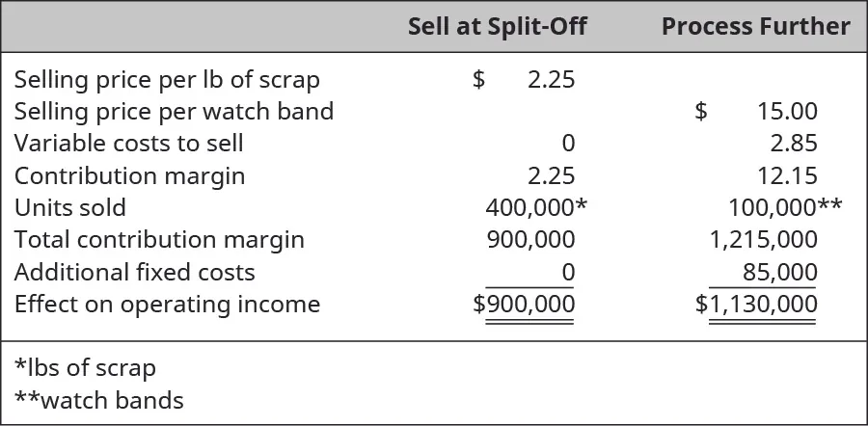The width and height of the screenshot is (868, 426).
Task: Click the "Variable costs to sell" row label
Action: tap(128, 144)
